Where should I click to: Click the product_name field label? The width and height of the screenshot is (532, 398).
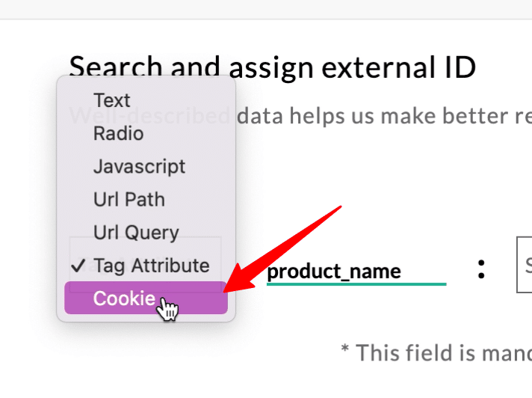click(334, 272)
